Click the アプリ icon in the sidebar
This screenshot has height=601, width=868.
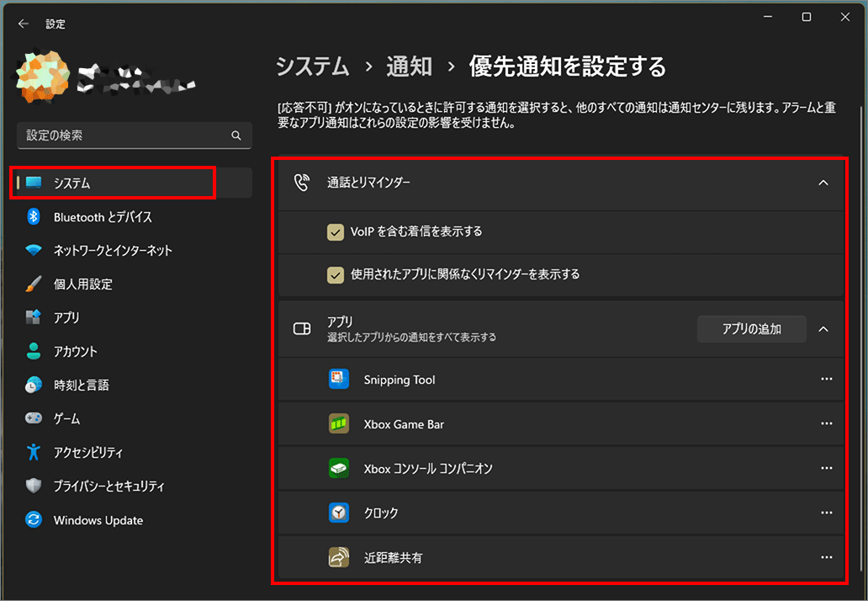tap(34, 317)
